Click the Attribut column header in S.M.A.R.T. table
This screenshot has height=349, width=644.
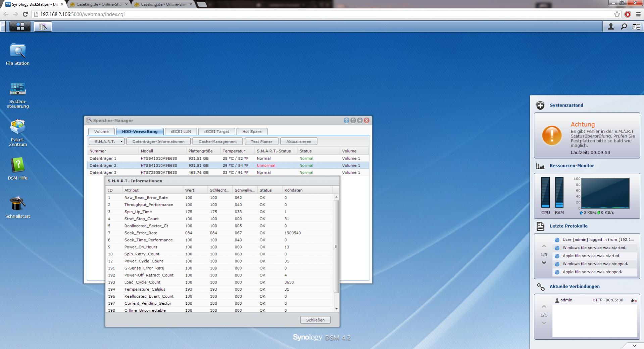(152, 190)
